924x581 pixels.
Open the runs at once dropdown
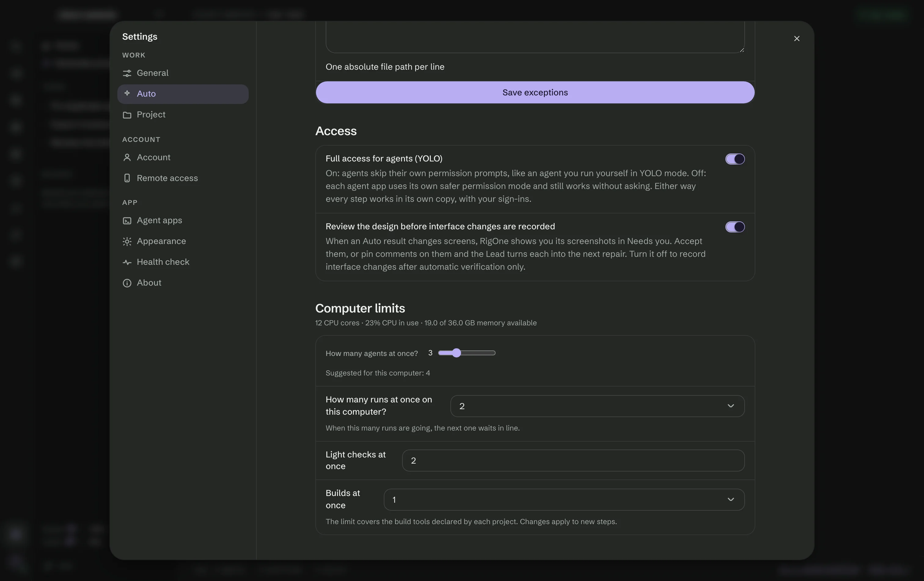pos(597,406)
